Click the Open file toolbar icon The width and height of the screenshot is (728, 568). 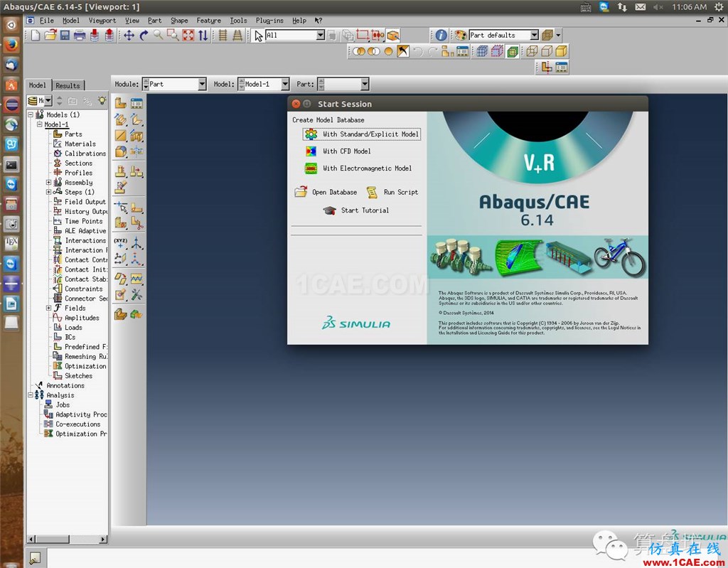click(x=50, y=36)
